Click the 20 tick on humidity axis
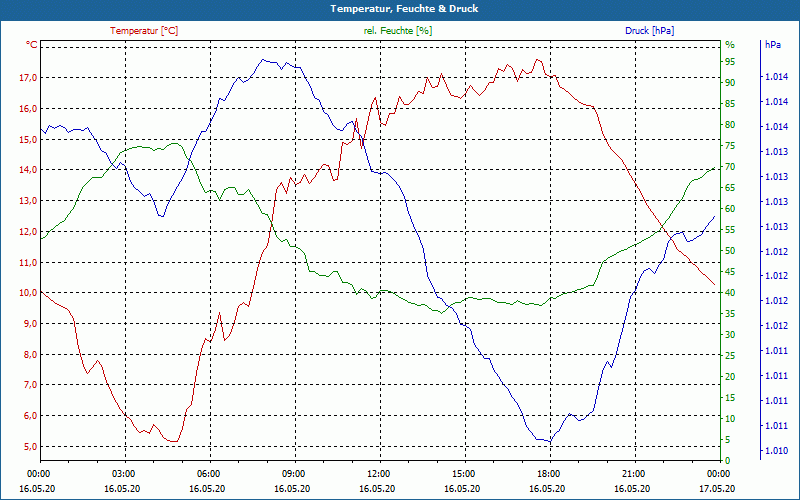The width and height of the screenshot is (800, 500). [x=730, y=377]
